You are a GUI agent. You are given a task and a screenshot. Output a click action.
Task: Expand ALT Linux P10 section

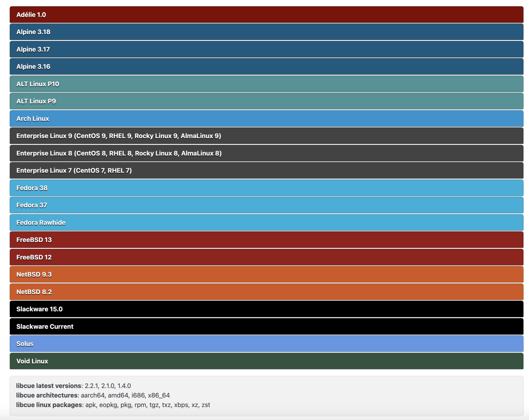[x=266, y=84]
